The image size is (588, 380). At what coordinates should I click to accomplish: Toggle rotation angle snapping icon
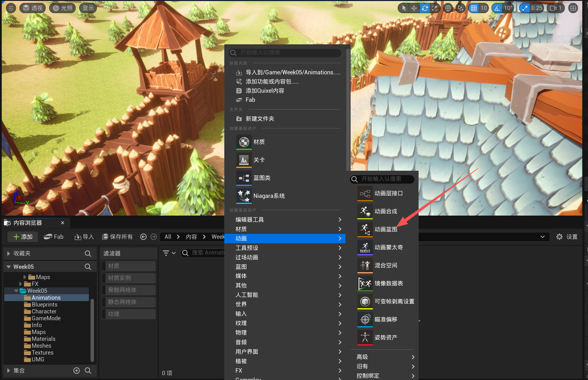(497, 8)
